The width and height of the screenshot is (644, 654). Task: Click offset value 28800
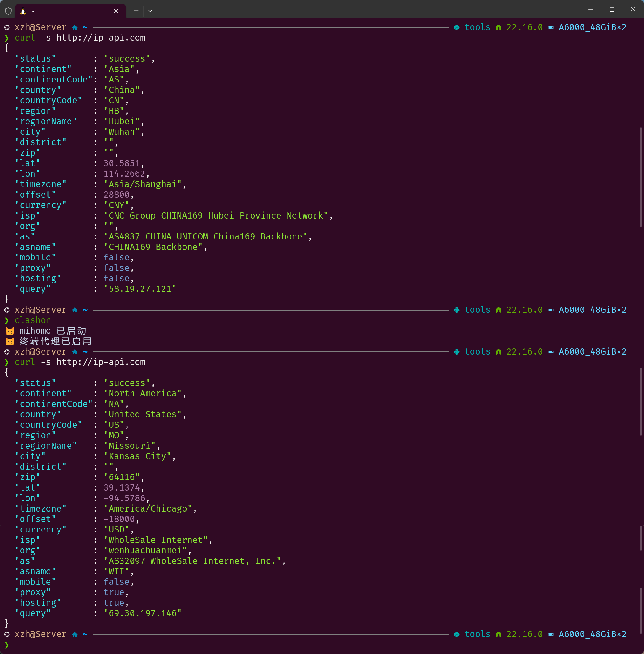pyautogui.click(x=116, y=195)
